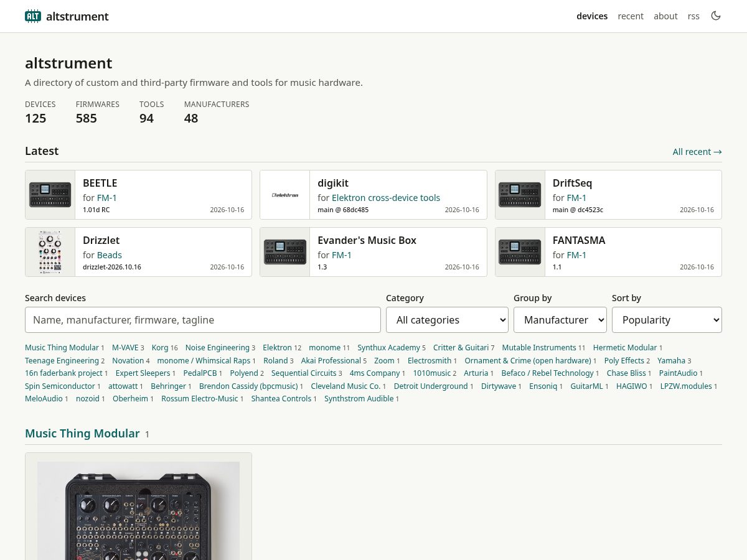Jump to Hermetic Modular tag
Image resolution: width=747 pixels, height=560 pixels.
point(625,348)
